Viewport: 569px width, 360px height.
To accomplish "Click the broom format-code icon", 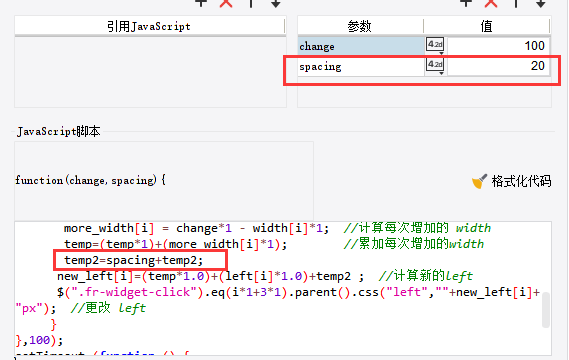I will click(479, 181).
